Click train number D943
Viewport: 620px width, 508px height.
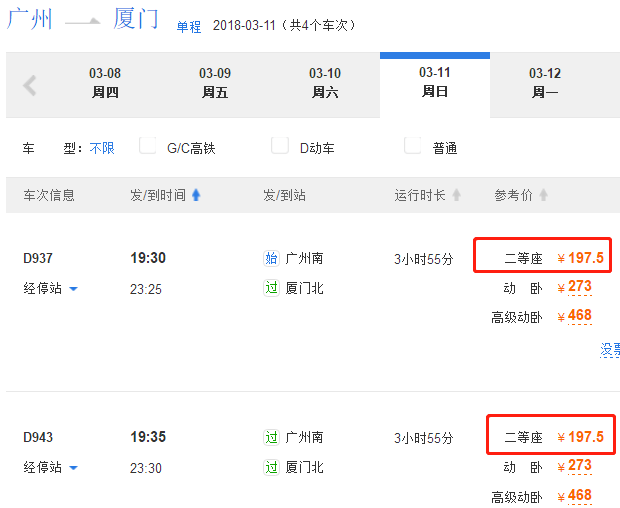click(x=38, y=437)
